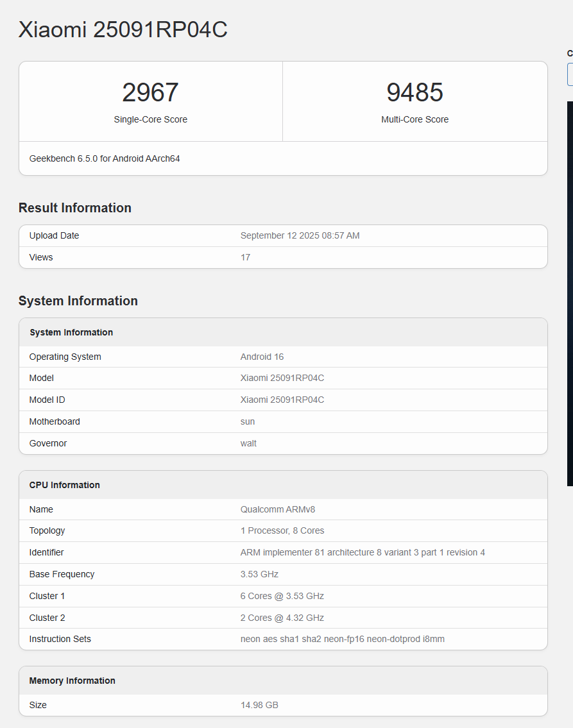The width and height of the screenshot is (573, 728).
Task: Click the Geekbench 6.5.0 for Android AArch64 text
Action: (105, 158)
